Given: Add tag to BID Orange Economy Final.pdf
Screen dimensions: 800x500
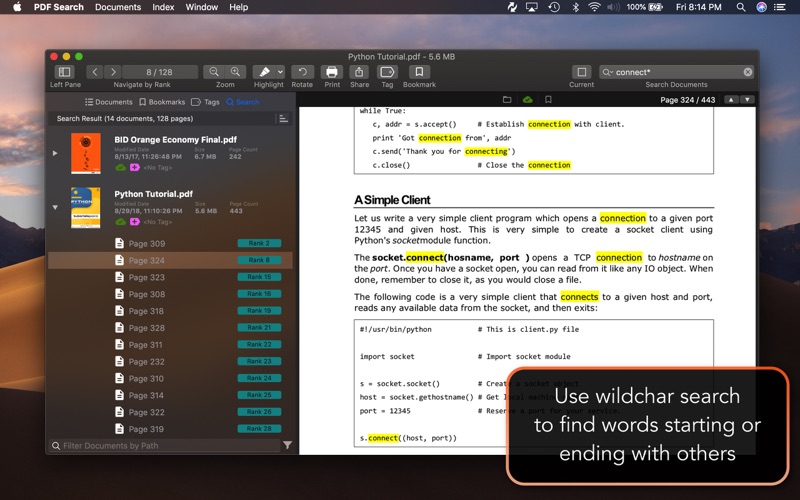Looking at the screenshot, I should click(135, 167).
